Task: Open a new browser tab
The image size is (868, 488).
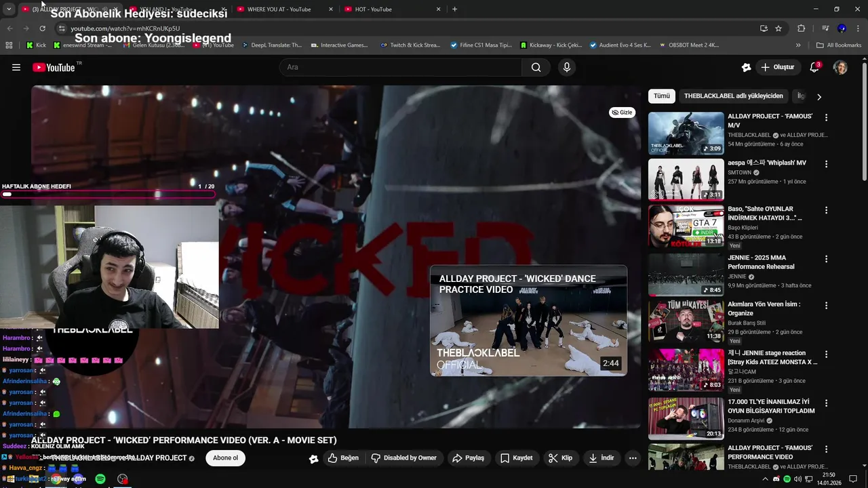Action: click(454, 9)
